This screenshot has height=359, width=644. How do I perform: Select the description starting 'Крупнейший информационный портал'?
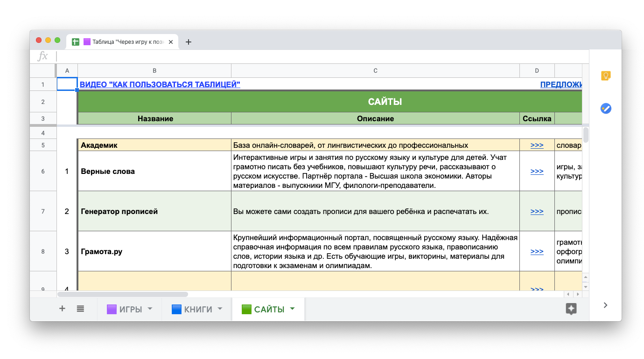(376, 251)
